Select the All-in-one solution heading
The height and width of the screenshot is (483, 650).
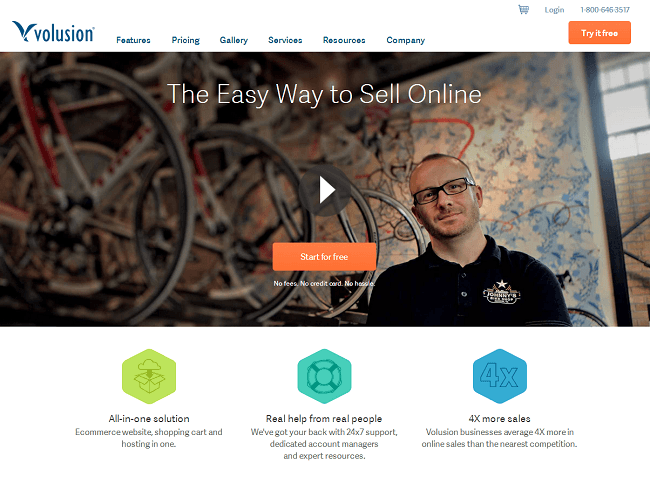tap(149, 419)
